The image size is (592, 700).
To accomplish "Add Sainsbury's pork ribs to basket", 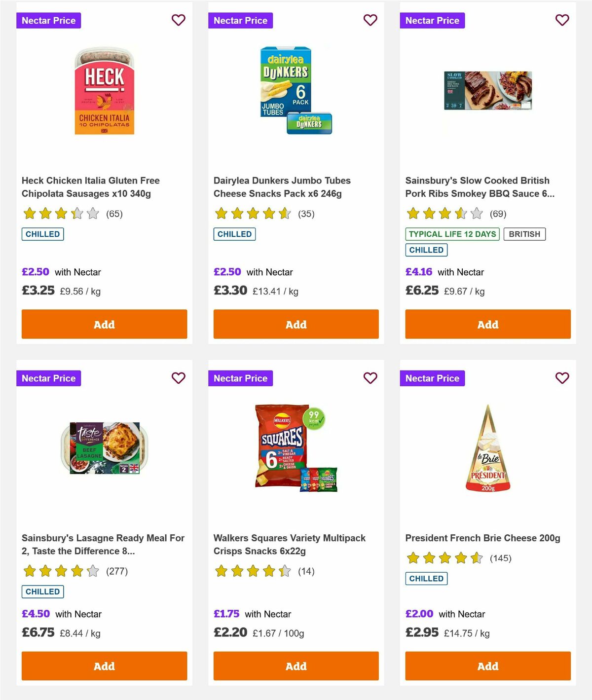I will pos(487,324).
